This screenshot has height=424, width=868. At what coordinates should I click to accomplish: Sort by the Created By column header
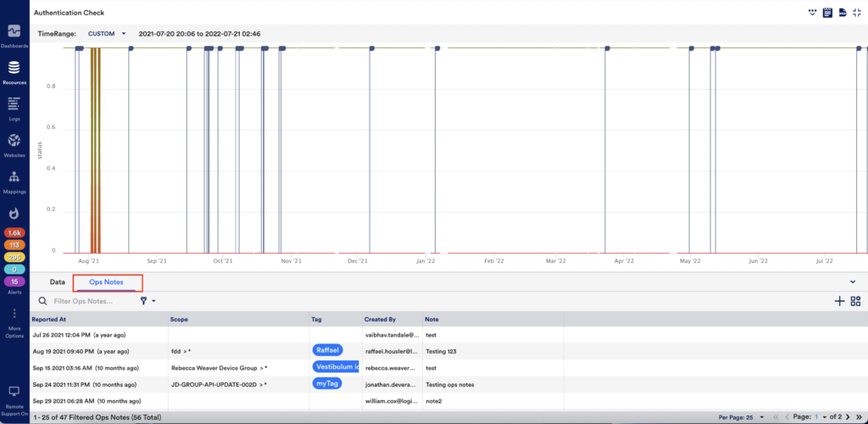(x=392, y=320)
